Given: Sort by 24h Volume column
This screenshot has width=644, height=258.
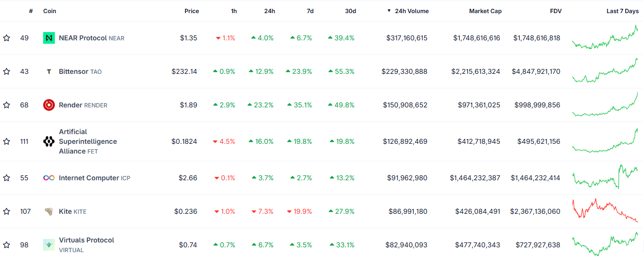Looking at the screenshot, I should 411,11.
